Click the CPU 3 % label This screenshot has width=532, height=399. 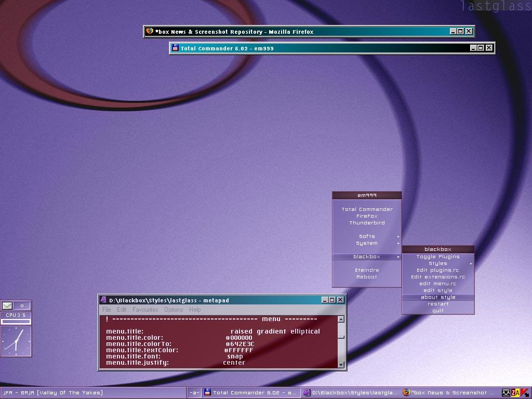pos(16,315)
